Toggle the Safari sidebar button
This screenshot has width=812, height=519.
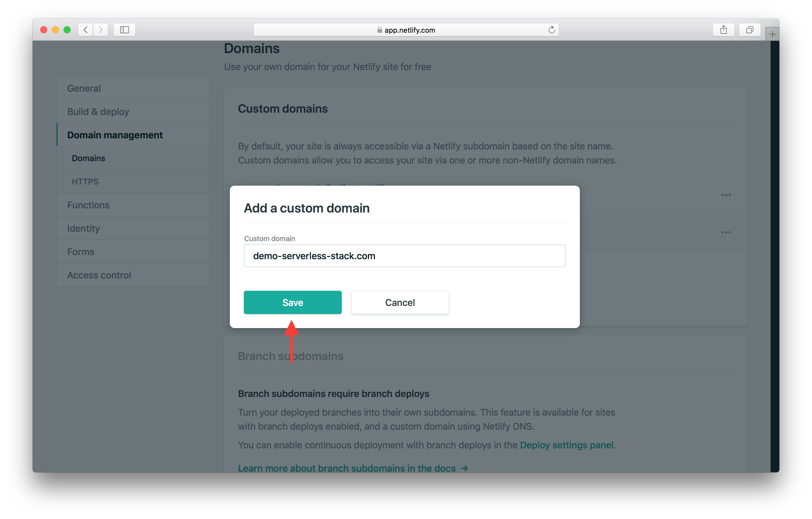(x=125, y=30)
